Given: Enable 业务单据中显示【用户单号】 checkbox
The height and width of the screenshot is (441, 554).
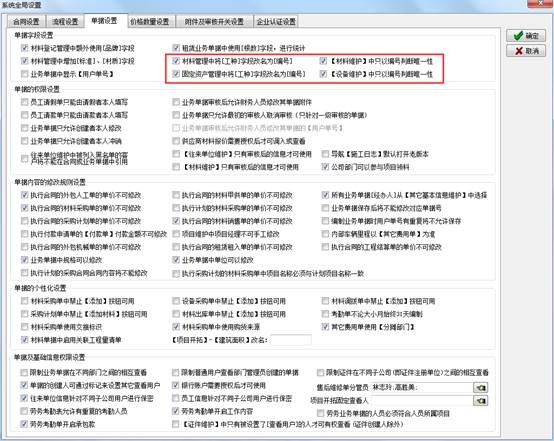Looking at the screenshot, I should click(x=24, y=74).
